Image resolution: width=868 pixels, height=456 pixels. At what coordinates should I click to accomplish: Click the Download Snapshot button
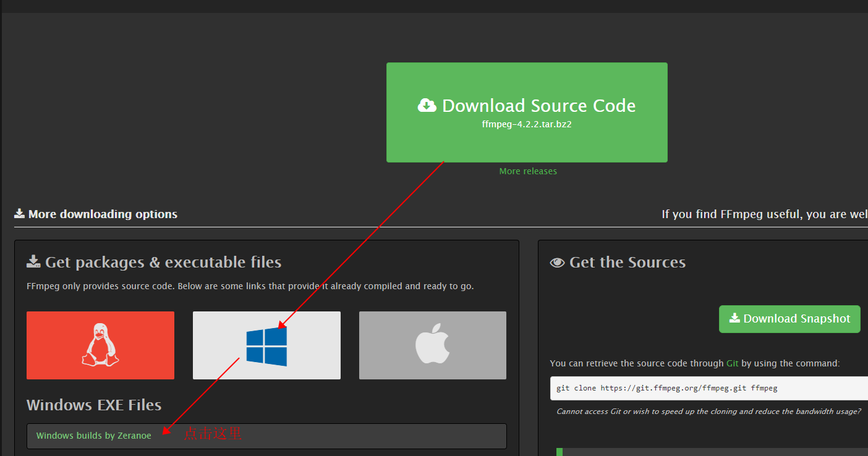click(x=789, y=319)
